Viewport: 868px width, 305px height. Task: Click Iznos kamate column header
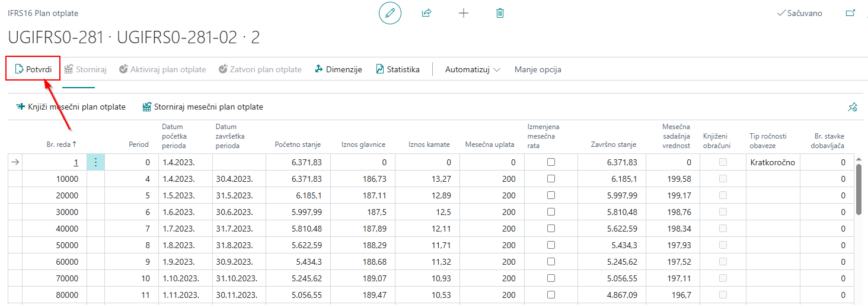(x=429, y=144)
